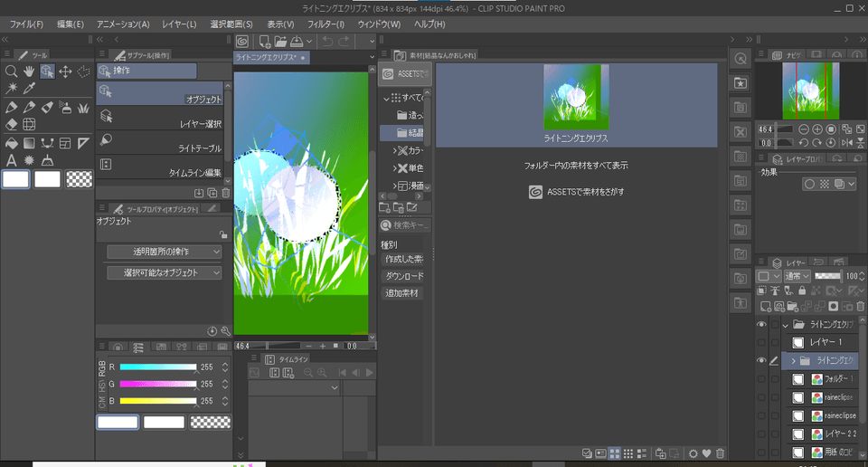Select the Pen tool
This screenshot has height=467, width=868.
(11, 108)
